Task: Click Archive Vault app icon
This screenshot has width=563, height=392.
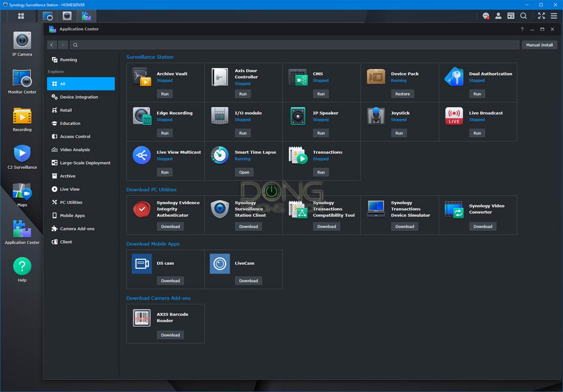Action: [x=142, y=77]
